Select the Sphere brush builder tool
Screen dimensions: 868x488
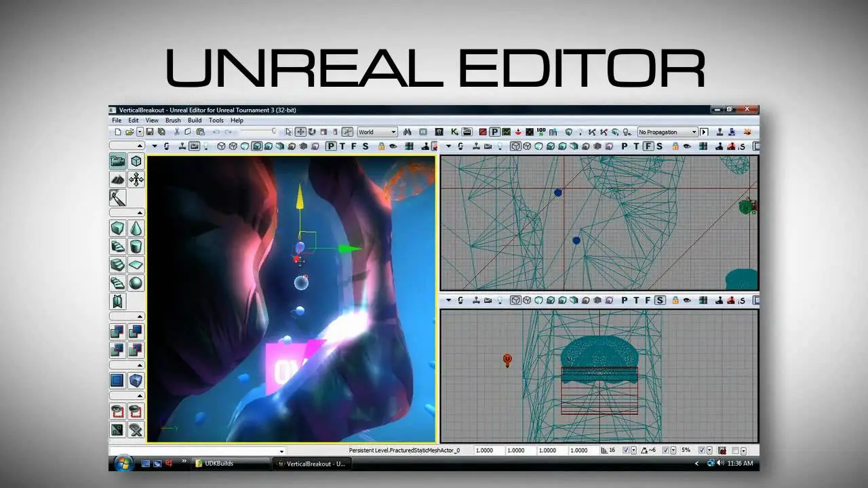point(136,283)
